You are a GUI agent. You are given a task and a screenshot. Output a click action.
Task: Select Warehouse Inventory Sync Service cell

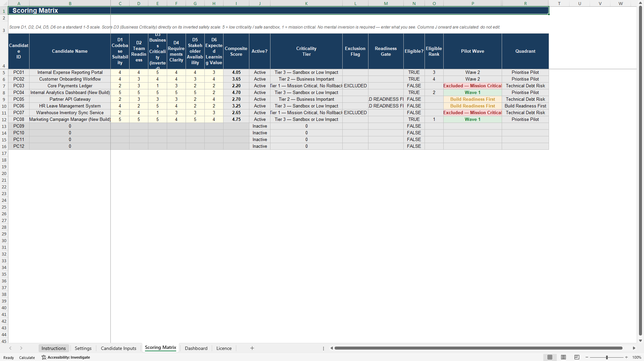[x=70, y=112]
